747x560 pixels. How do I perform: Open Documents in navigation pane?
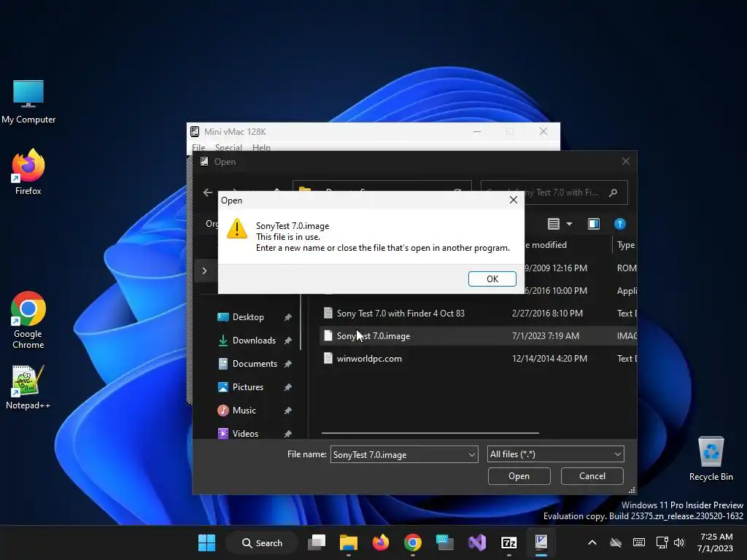[x=255, y=364]
